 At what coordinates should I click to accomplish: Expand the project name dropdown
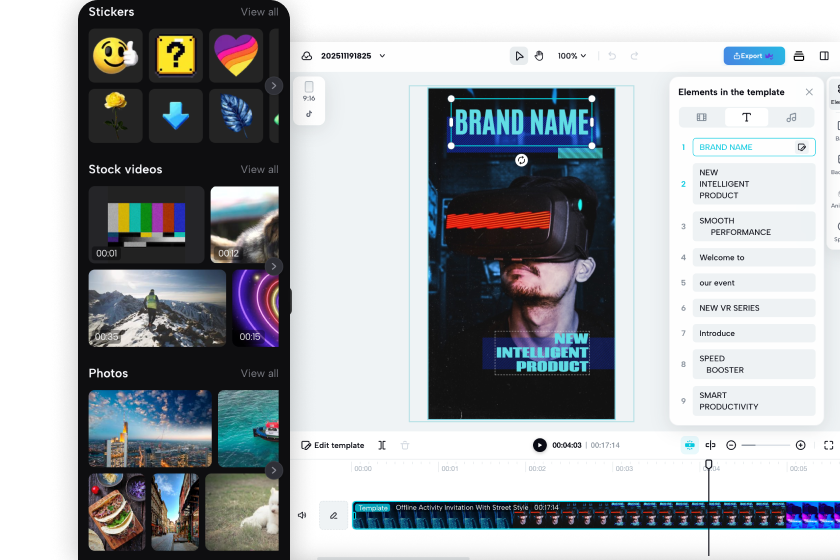382,56
